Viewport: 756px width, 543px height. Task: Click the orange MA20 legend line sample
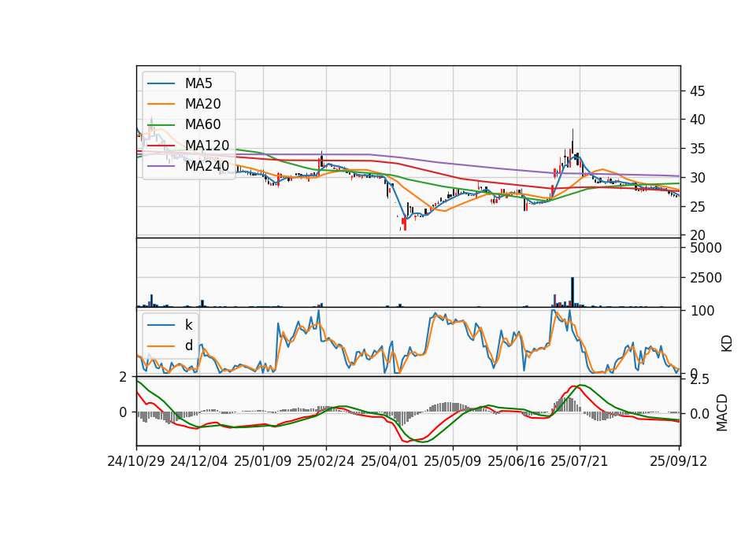[x=161, y=104]
